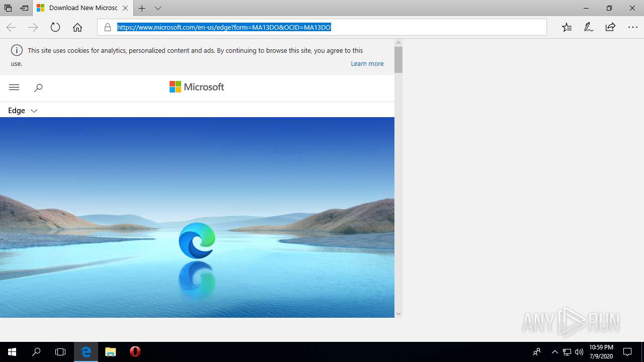
Task: Expand the Edge submenu dropdown
Action: click(23, 111)
